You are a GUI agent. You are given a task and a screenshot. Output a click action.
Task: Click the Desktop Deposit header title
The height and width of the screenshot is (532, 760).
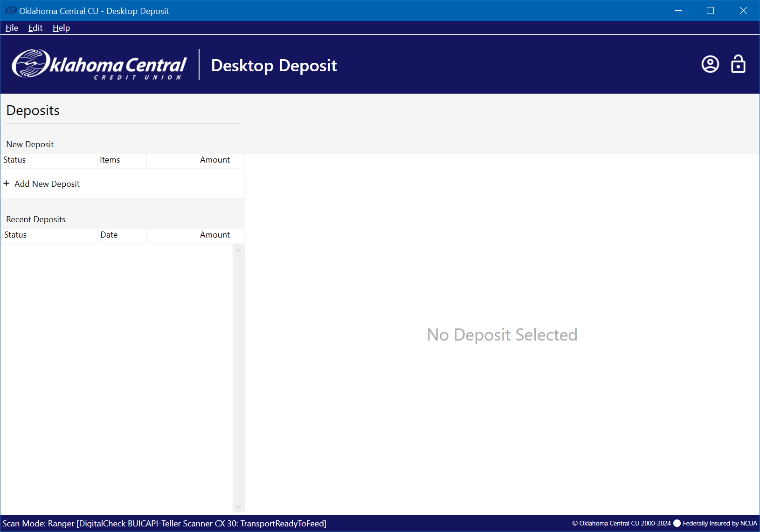point(274,66)
